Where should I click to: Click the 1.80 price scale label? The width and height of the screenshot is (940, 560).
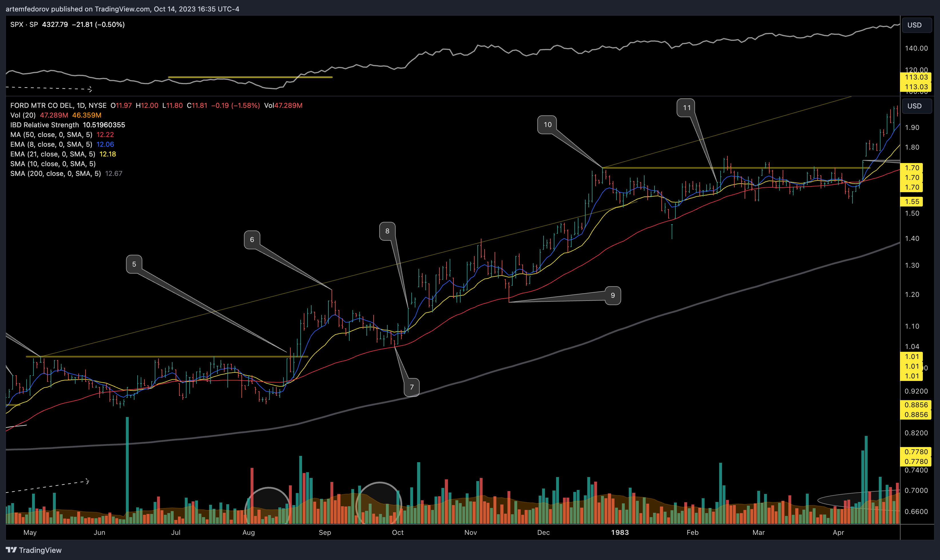[912, 148]
